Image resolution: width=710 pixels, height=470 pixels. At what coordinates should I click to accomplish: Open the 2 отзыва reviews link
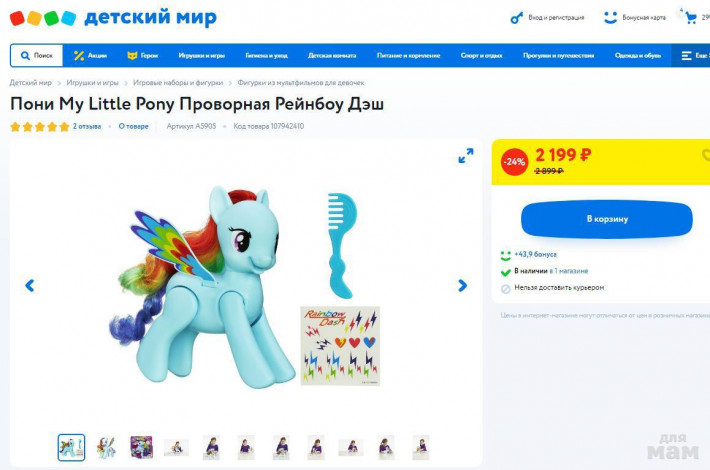87,126
